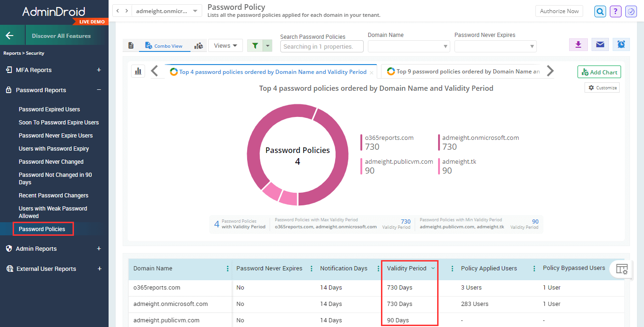
Task: Open the Domain Name filter dropdown
Action: tap(408, 46)
